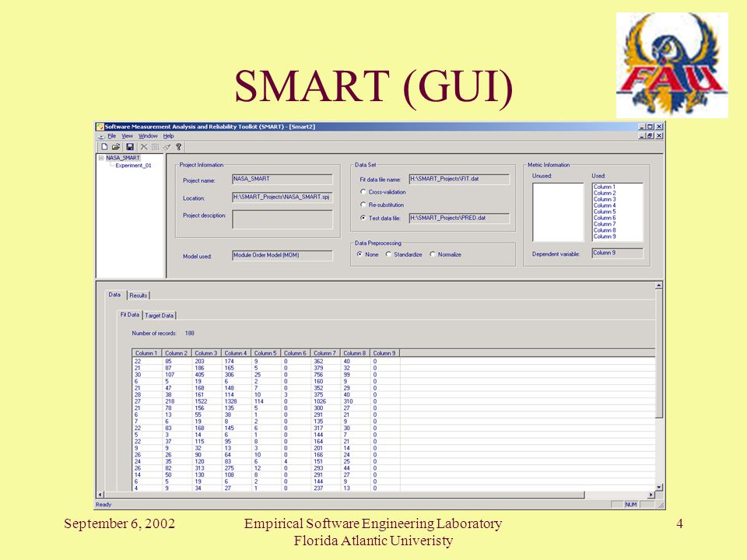
Task: Click the Column 5 table header
Action: coord(266,353)
